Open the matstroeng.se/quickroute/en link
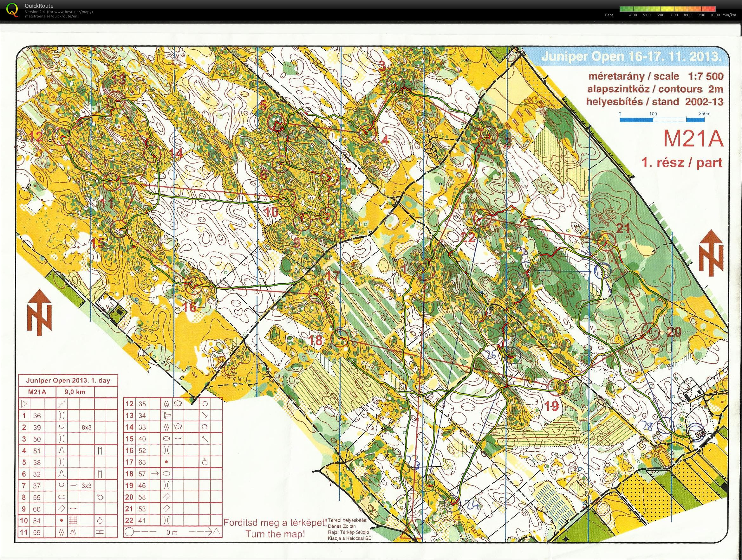 click(51, 16)
